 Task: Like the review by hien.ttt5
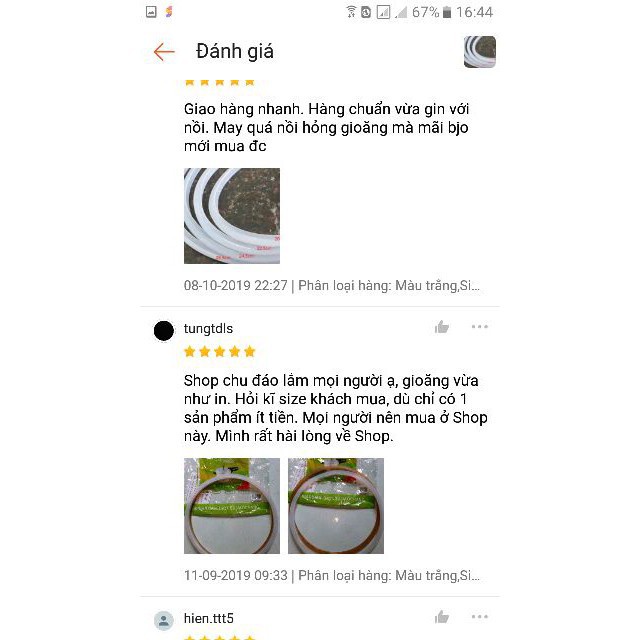(x=442, y=617)
